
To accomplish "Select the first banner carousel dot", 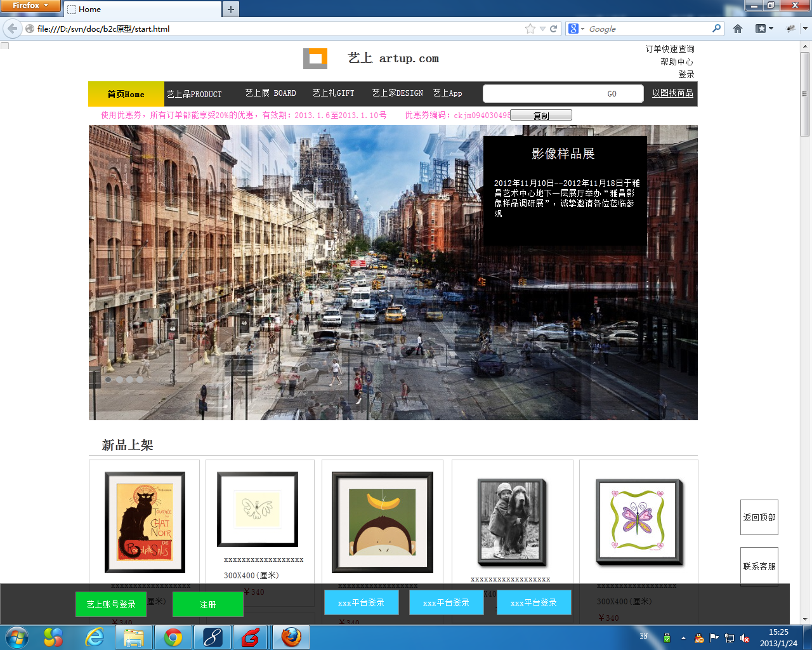I will [108, 380].
